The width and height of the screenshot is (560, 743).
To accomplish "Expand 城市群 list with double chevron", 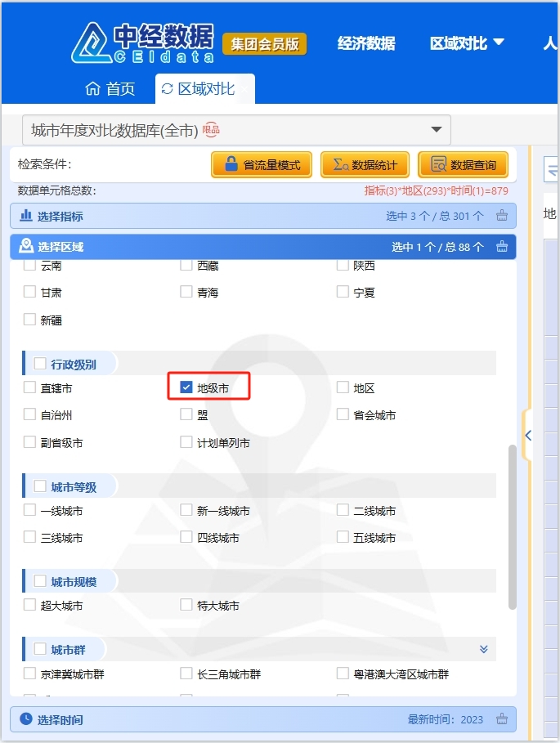I will pos(484,649).
